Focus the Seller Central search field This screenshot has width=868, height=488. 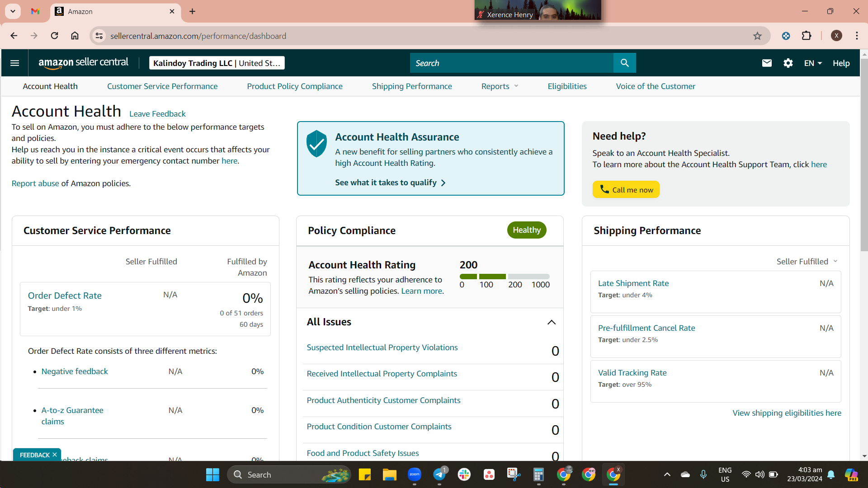pos(511,63)
